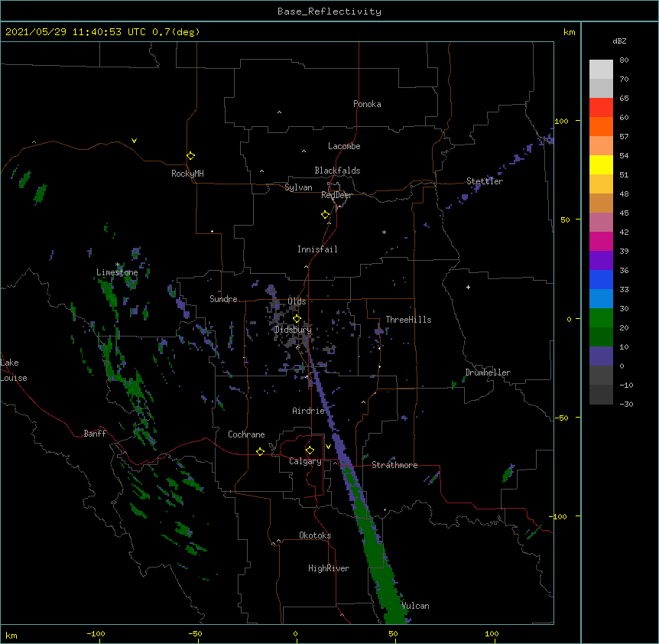
Task: Click the Base_Reflectivity title
Action: 329,11
